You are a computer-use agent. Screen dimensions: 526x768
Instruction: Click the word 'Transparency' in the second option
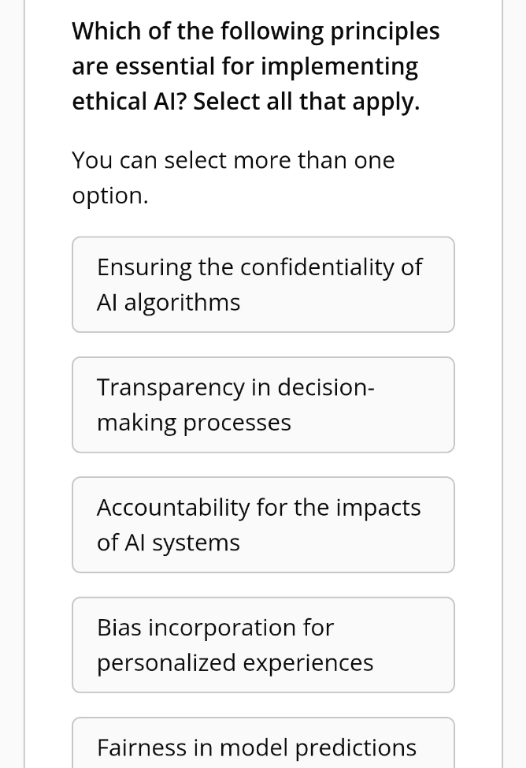pos(170,388)
